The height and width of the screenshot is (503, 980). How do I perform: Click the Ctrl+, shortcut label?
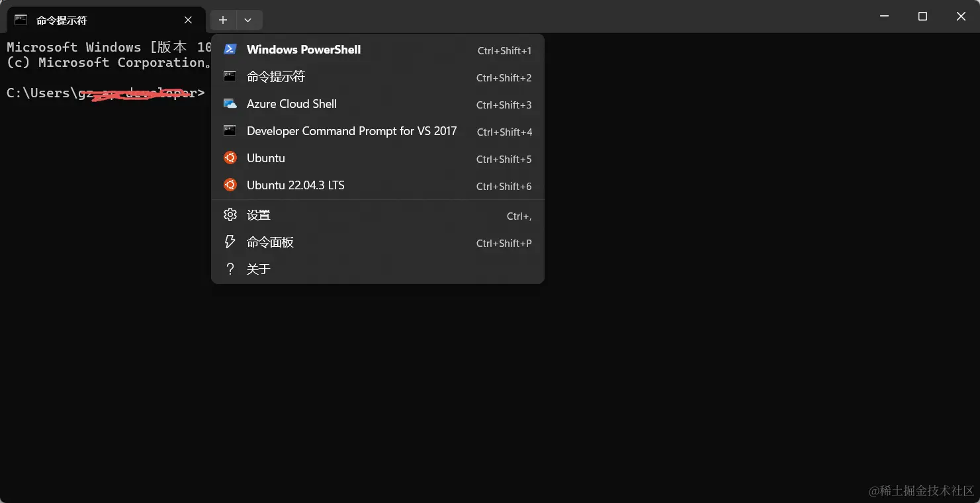[x=519, y=216]
